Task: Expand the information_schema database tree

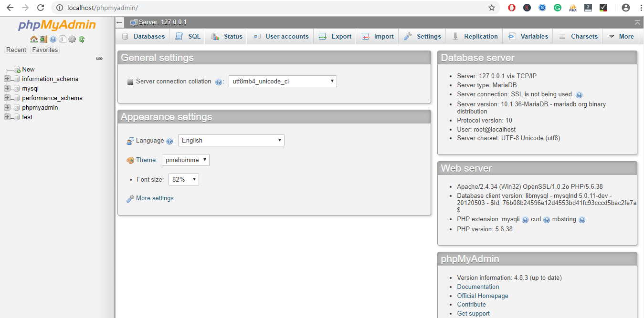Action: 7,79
